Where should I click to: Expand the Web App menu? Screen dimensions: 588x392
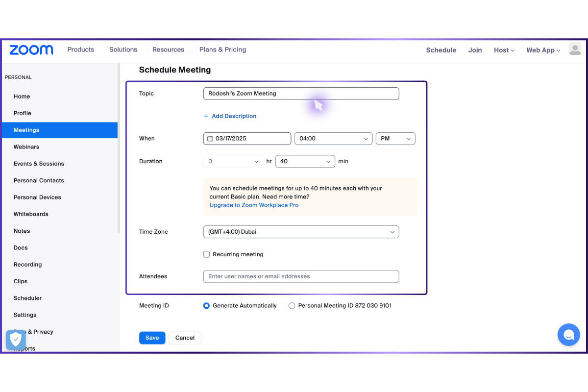tap(543, 50)
